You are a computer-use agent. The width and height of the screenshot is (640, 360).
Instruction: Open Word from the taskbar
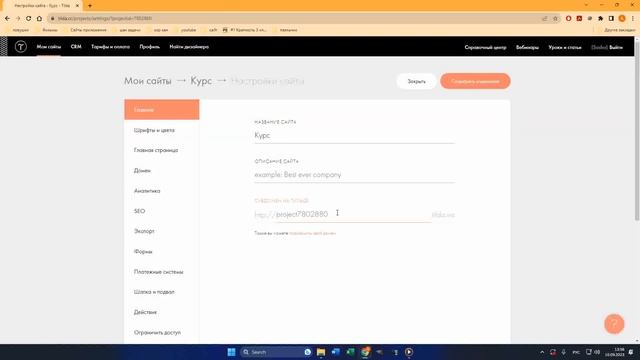point(336,352)
